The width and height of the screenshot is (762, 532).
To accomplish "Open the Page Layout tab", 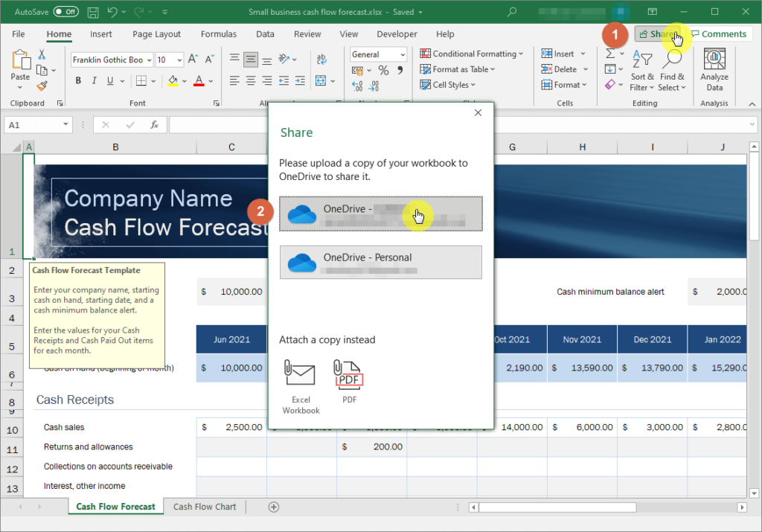I will 156,34.
